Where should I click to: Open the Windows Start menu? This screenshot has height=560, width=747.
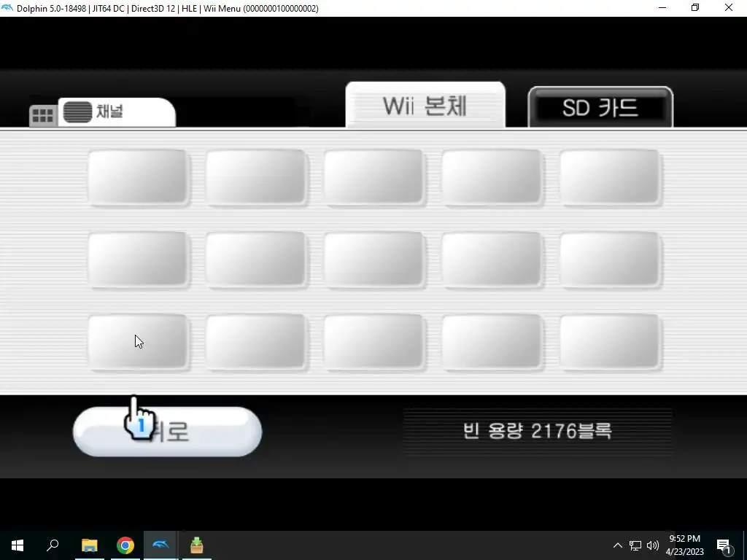coord(18,545)
